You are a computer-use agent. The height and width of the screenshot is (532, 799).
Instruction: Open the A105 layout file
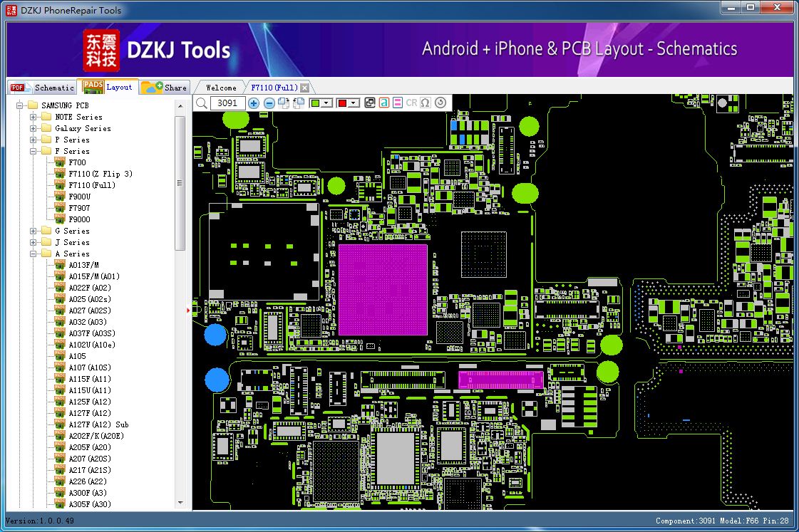pyautogui.click(x=78, y=356)
